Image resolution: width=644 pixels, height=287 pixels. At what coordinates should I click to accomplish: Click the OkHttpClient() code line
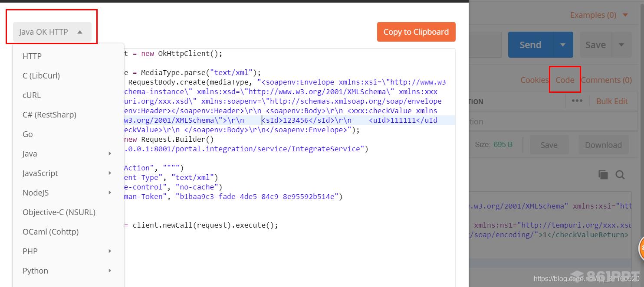pyautogui.click(x=174, y=53)
